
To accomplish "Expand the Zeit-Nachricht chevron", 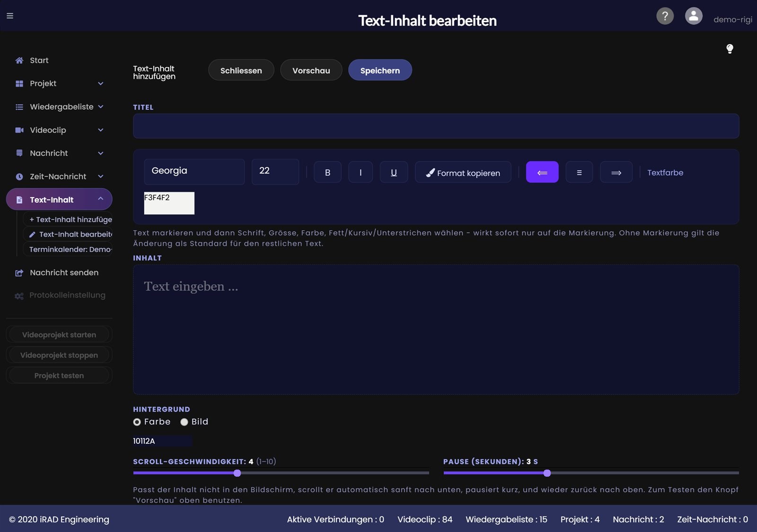I will click(101, 176).
